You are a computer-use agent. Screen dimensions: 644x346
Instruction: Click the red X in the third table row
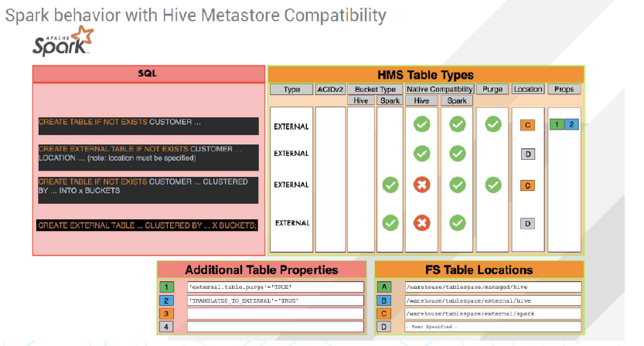pyautogui.click(x=421, y=185)
